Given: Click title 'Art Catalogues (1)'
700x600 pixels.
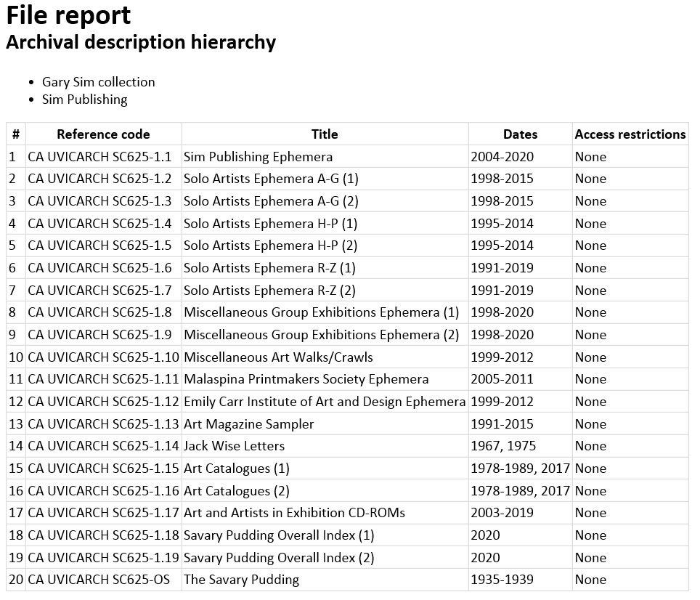Looking at the screenshot, I should (237, 469).
